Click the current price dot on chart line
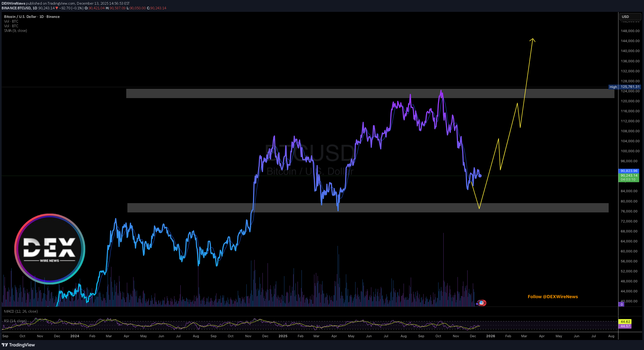Image resolution: width=644 pixels, height=350 pixels. pos(480,176)
